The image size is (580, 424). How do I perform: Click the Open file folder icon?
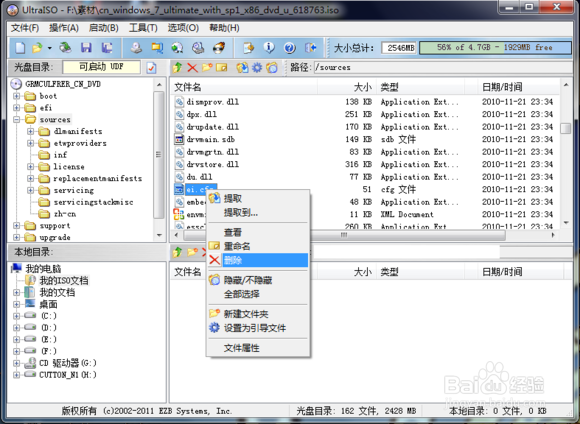pos(37,48)
